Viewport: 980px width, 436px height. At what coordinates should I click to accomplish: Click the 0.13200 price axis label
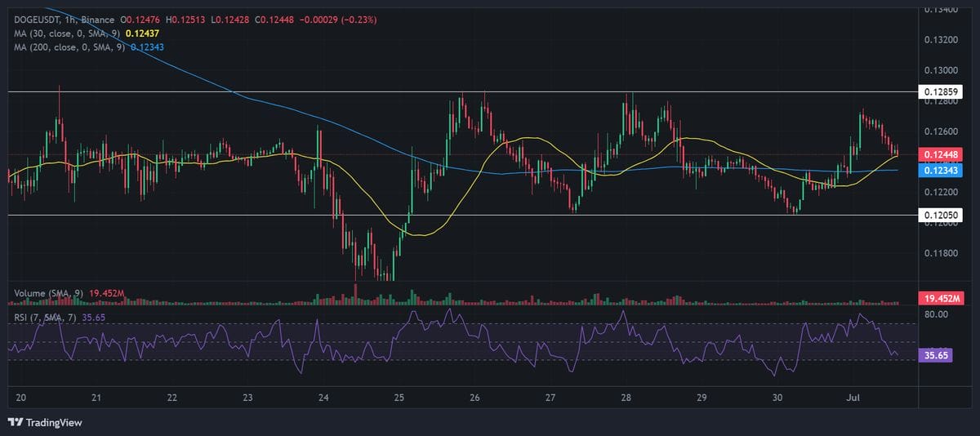coord(942,39)
